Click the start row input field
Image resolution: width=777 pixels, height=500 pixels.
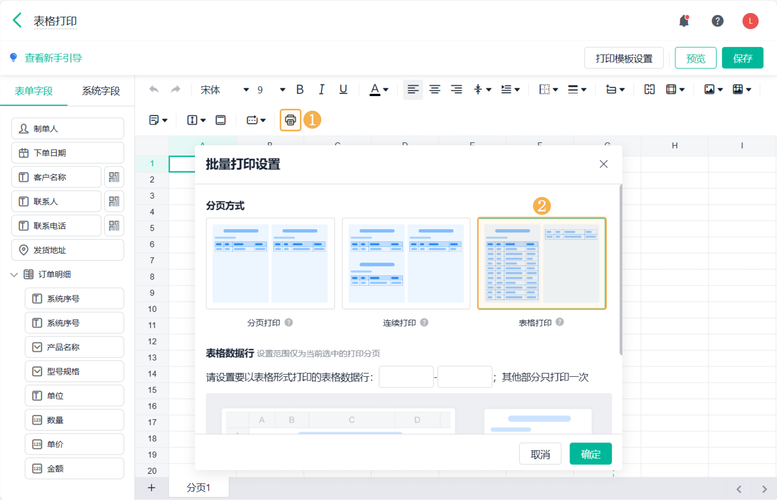406,377
